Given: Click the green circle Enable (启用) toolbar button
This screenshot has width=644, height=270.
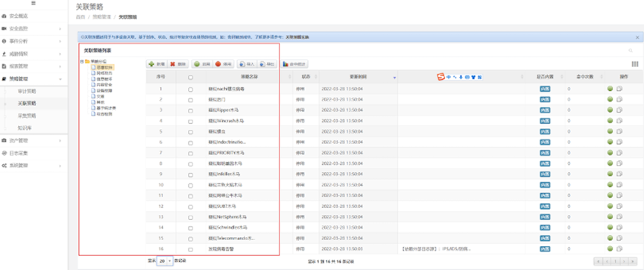Looking at the screenshot, I should click(x=202, y=64).
